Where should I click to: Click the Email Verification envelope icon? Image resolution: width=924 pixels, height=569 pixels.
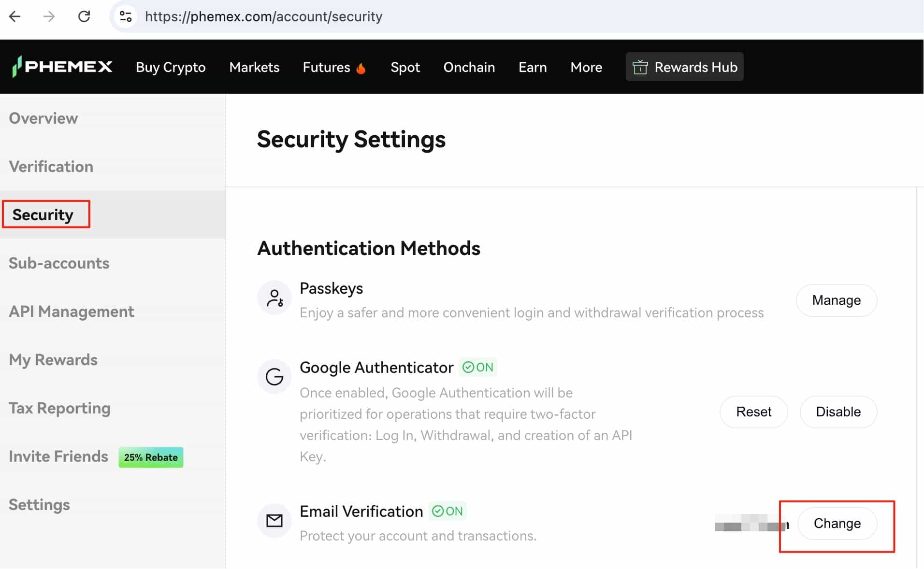[x=274, y=521]
